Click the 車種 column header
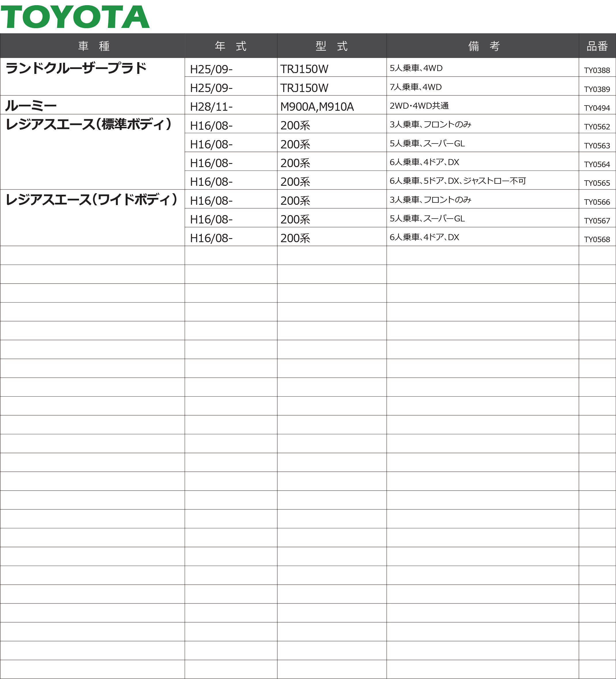This screenshot has height=679, width=616. pyautogui.click(x=94, y=46)
